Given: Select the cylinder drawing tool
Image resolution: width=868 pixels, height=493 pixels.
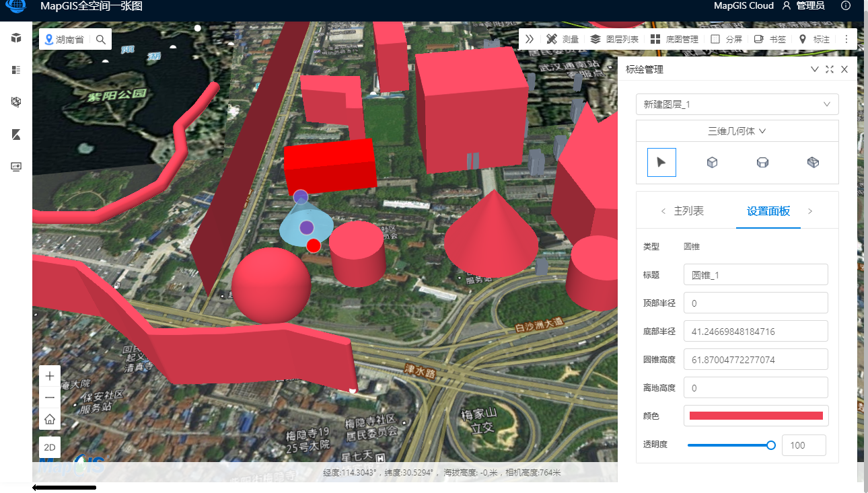Looking at the screenshot, I should tap(762, 162).
